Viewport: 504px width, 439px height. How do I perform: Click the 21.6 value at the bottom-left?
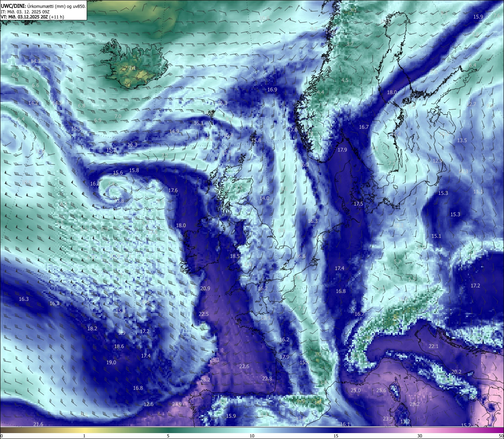(38, 424)
